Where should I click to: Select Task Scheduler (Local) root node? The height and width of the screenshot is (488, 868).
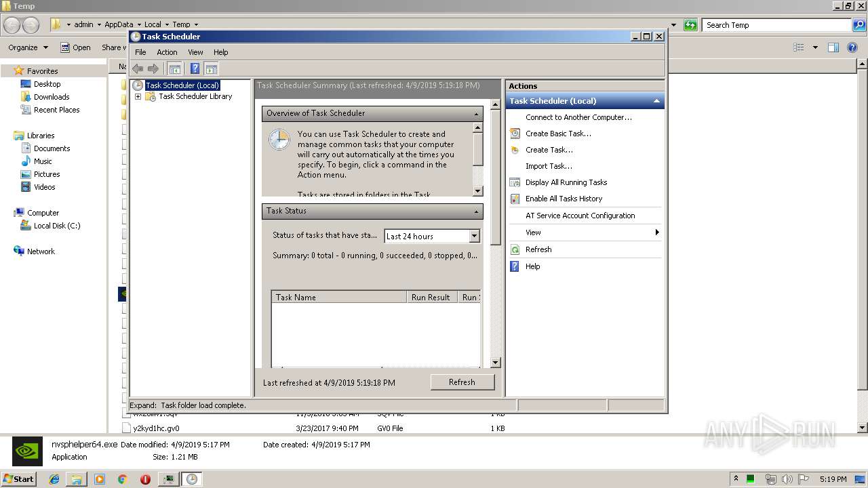(182, 85)
